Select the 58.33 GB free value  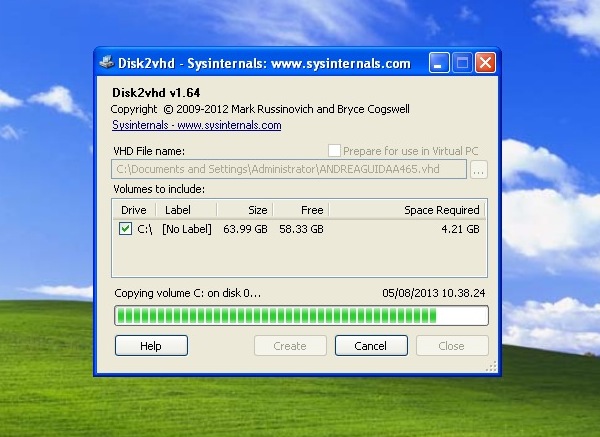(302, 229)
